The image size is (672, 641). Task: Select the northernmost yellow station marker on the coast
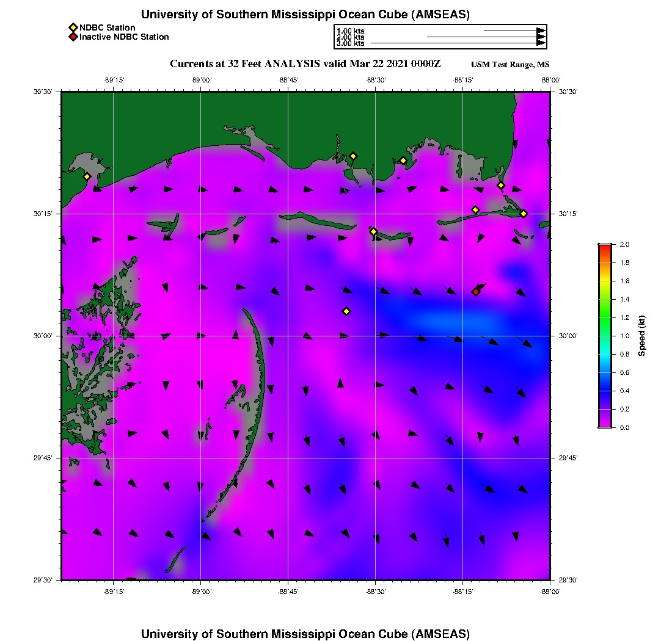[353, 156]
